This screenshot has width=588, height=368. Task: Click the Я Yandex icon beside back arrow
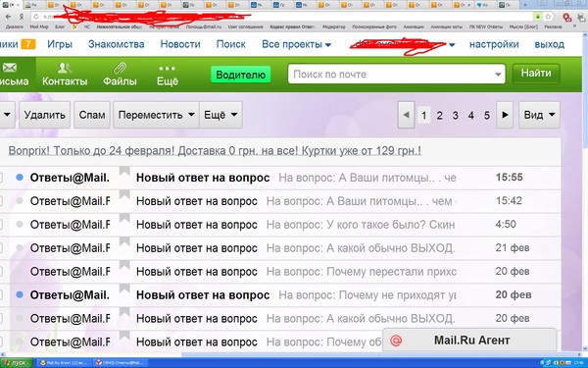22,17
